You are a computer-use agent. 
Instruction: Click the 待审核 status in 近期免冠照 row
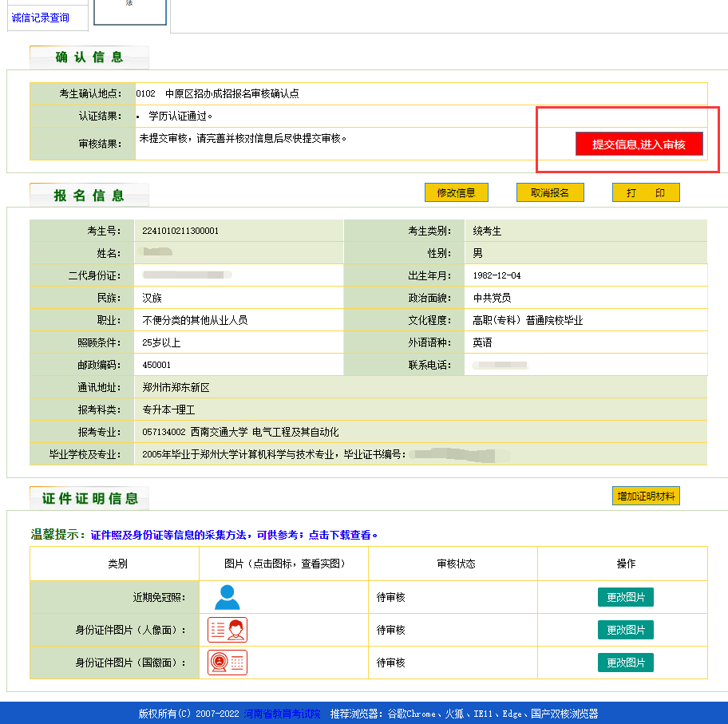391,597
